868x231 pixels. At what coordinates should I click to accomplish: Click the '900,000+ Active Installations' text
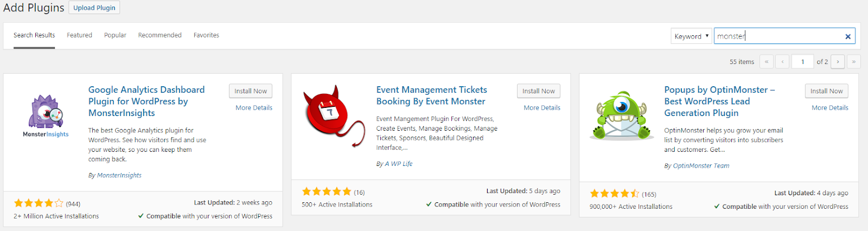tap(631, 207)
